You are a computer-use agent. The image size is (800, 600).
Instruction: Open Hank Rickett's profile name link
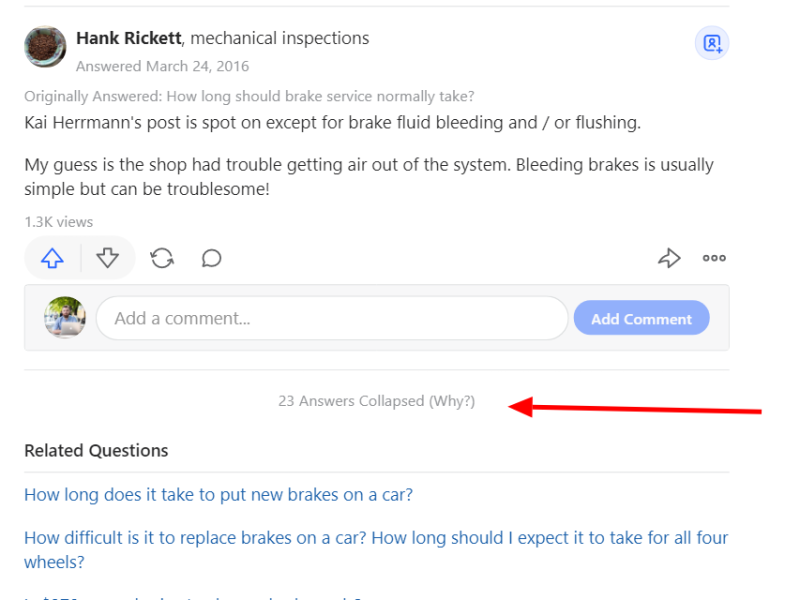128,38
